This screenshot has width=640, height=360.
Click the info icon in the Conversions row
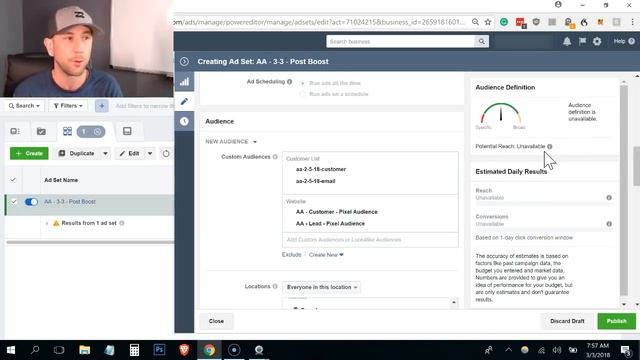click(609, 224)
